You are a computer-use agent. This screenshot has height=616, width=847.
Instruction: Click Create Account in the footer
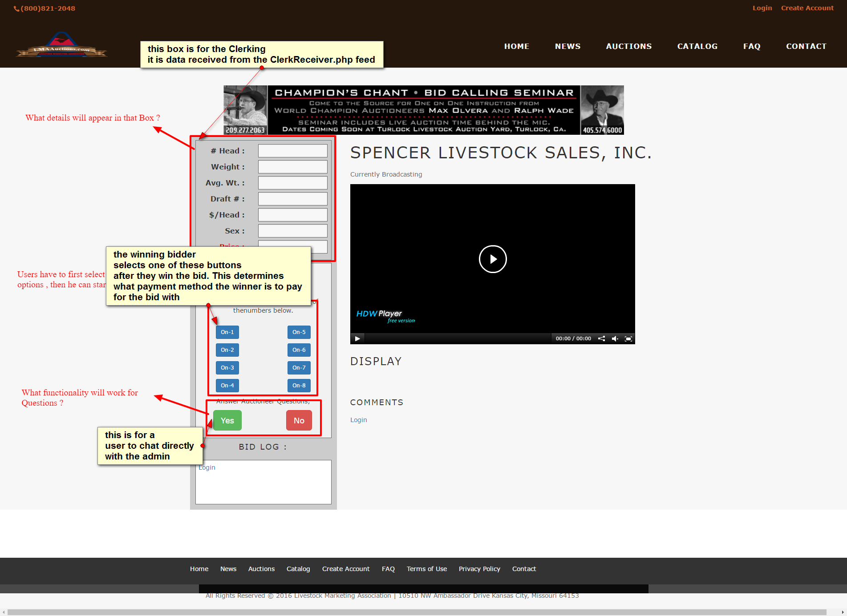click(x=346, y=569)
